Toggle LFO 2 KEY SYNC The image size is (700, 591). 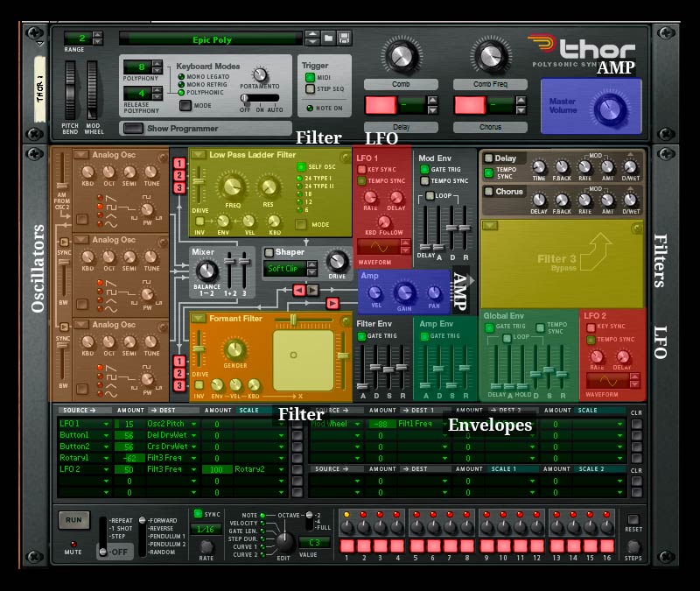click(x=591, y=327)
